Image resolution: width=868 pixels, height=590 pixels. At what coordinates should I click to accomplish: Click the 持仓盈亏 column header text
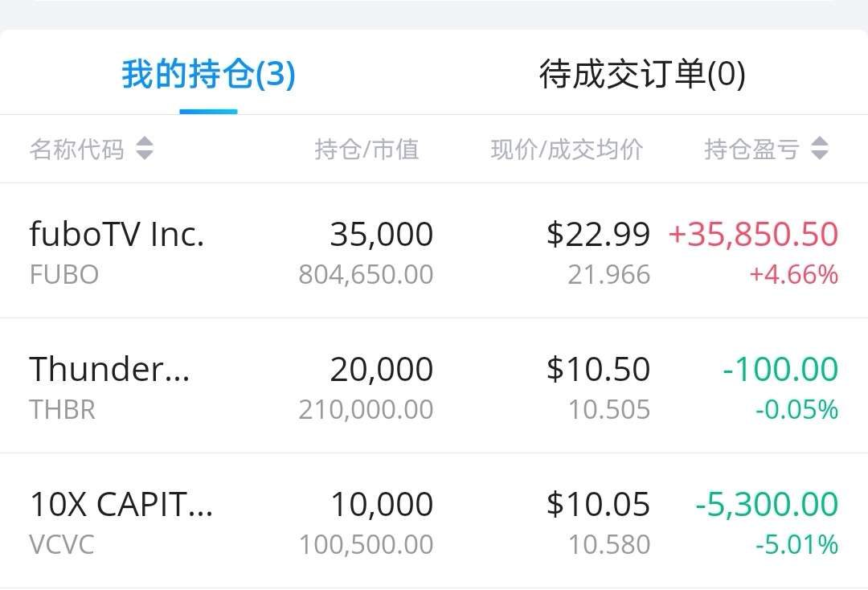(x=751, y=150)
